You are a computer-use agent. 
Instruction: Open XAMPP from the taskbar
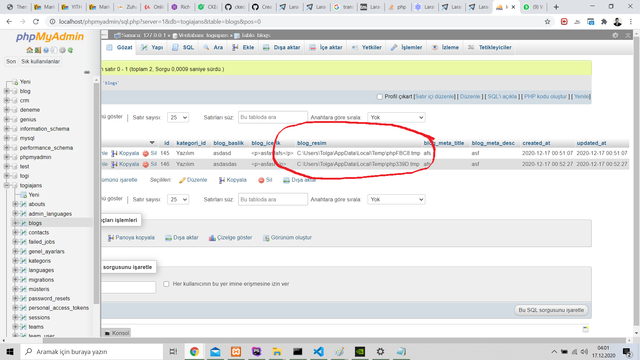[x=236, y=351]
